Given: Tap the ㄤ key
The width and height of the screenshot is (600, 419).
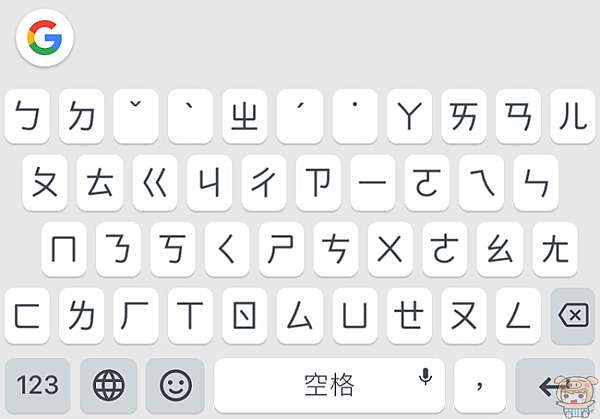Looking at the screenshot, I should coord(555,249).
